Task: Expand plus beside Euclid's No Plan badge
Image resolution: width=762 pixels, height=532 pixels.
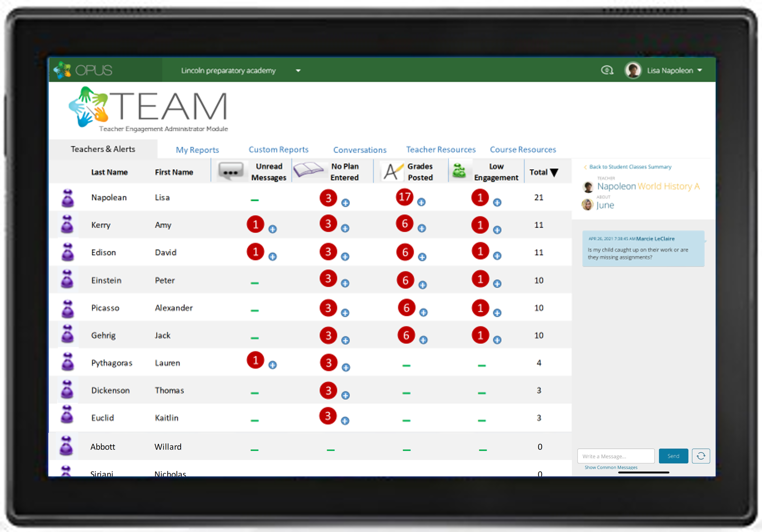Action: [345, 420]
